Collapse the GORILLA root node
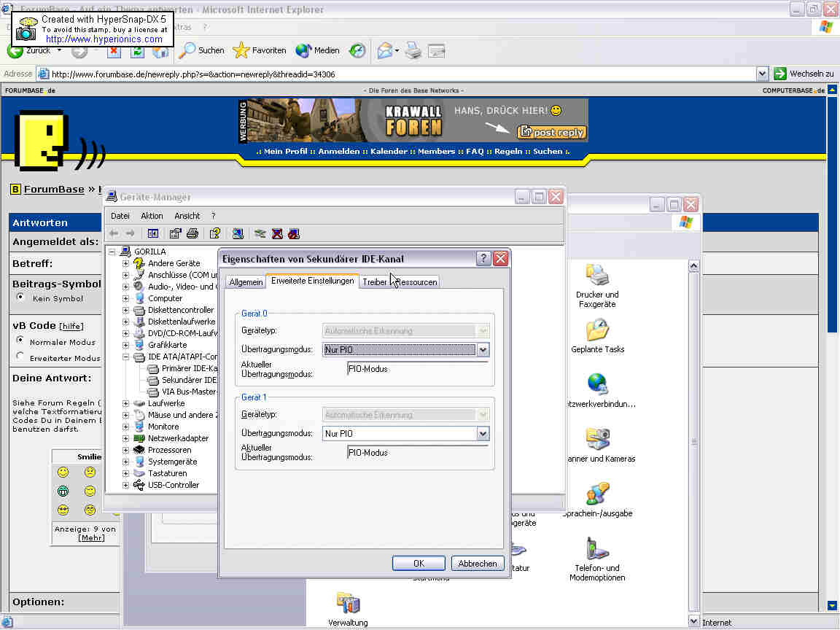840x630 pixels. (112, 252)
